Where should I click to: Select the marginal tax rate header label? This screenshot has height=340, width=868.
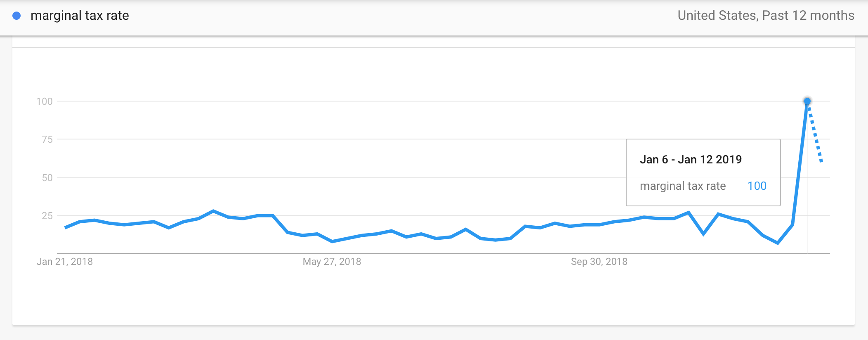tap(80, 16)
